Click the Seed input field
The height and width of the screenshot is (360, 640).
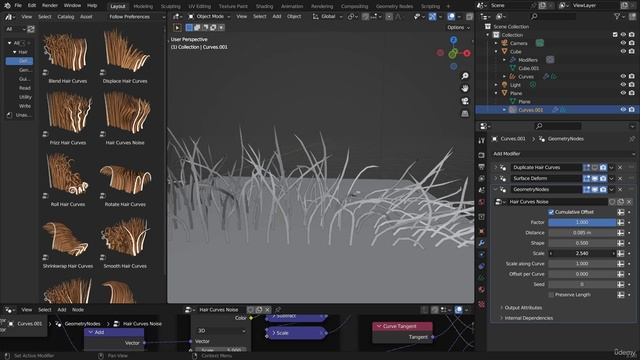(582, 284)
